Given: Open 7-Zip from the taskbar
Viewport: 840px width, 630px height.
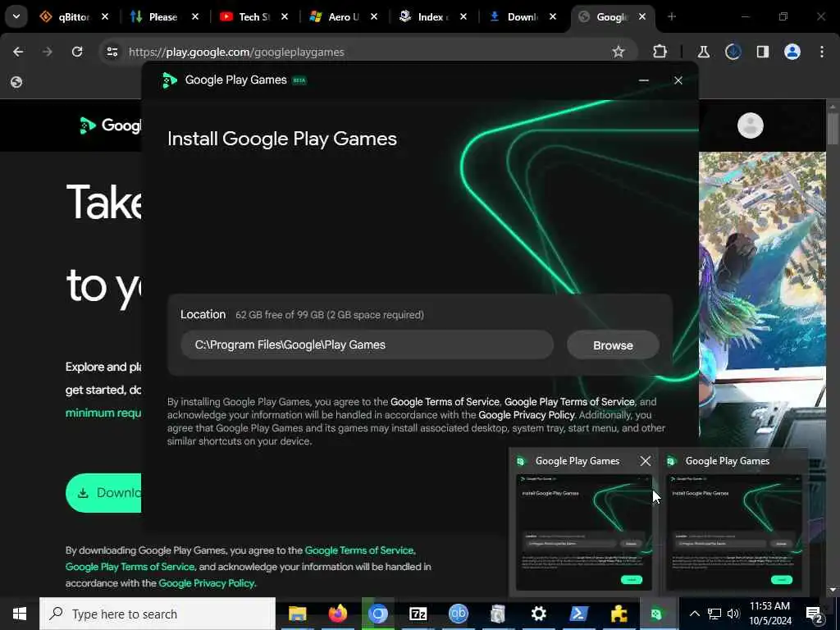Looking at the screenshot, I should click(x=418, y=614).
